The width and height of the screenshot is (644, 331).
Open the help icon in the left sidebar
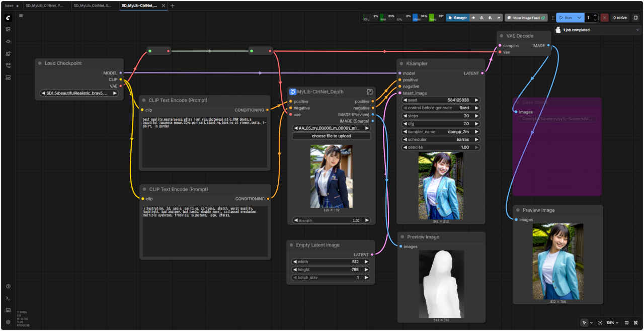8,286
